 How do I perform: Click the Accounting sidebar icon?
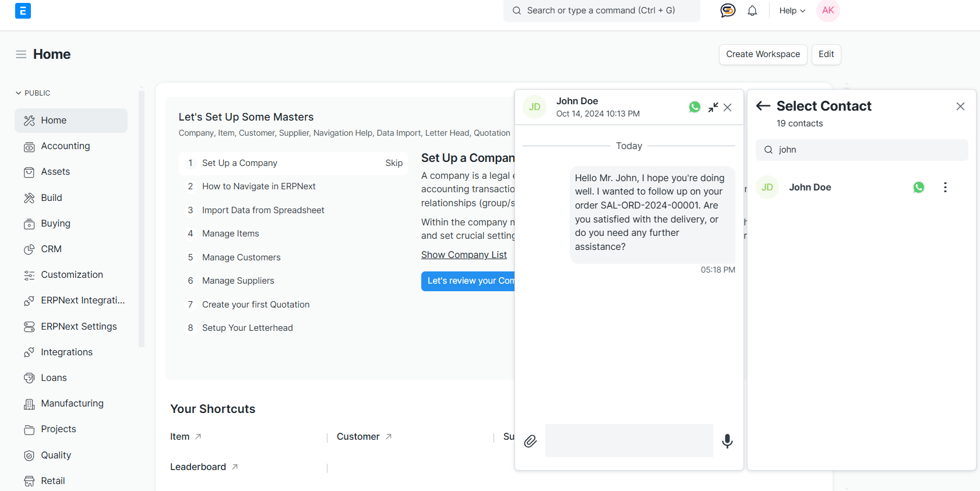pyautogui.click(x=29, y=147)
